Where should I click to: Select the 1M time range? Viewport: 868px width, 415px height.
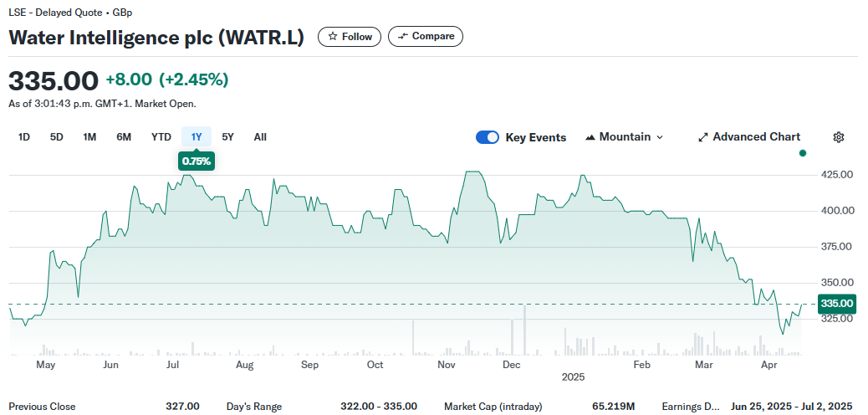(x=89, y=137)
